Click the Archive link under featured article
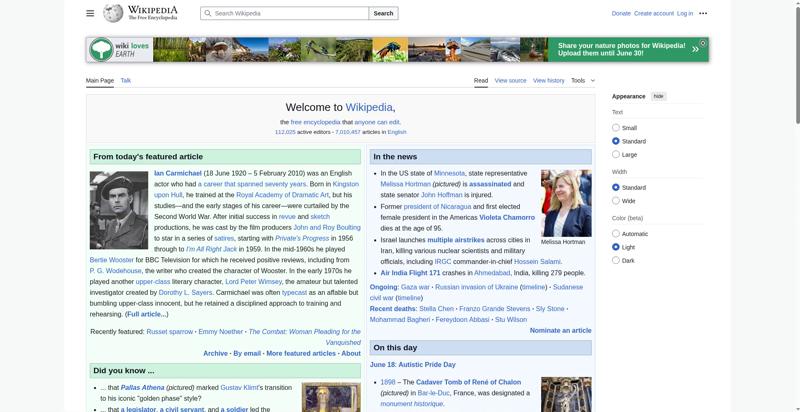800x412 pixels. pyautogui.click(x=215, y=353)
